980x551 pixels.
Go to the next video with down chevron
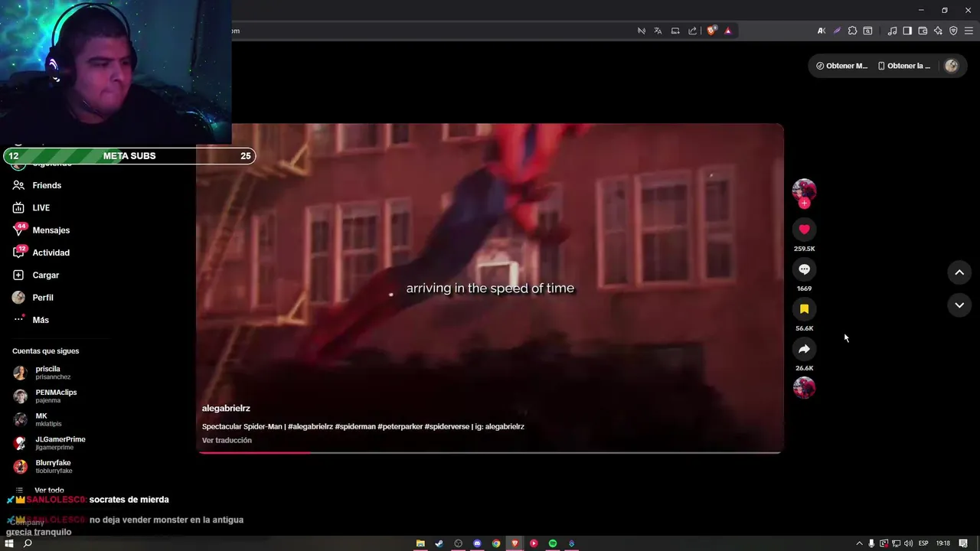pyautogui.click(x=959, y=305)
